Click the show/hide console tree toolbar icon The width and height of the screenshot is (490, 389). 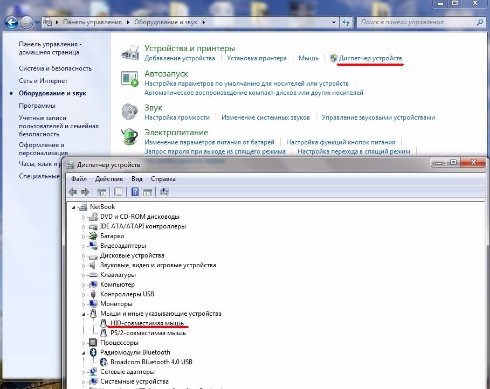pos(102,192)
